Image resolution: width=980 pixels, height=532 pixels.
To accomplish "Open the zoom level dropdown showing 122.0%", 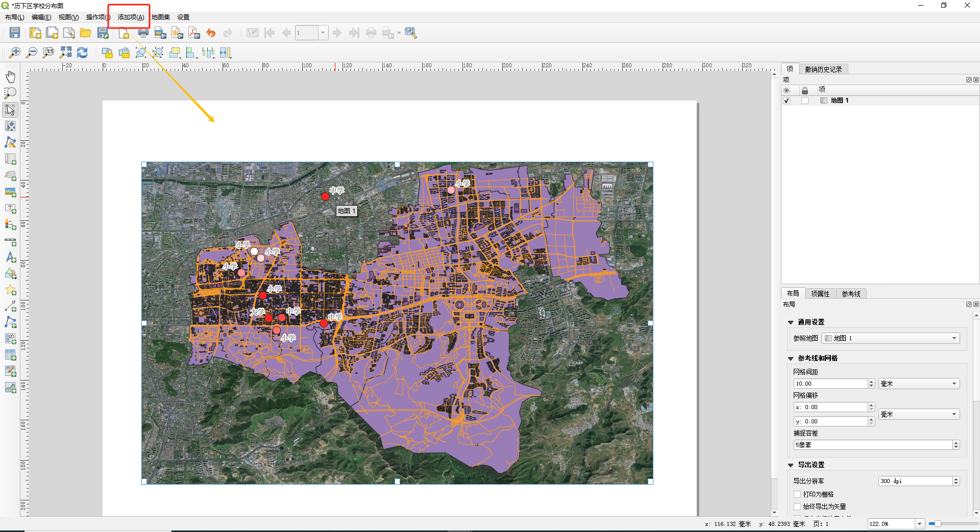I will tap(919, 524).
